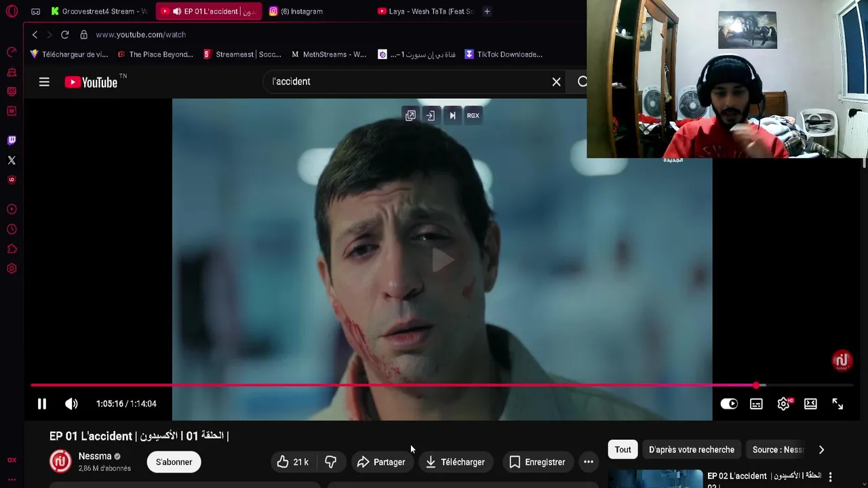The width and height of the screenshot is (868, 488).
Task: Dislike the video
Action: (x=331, y=462)
